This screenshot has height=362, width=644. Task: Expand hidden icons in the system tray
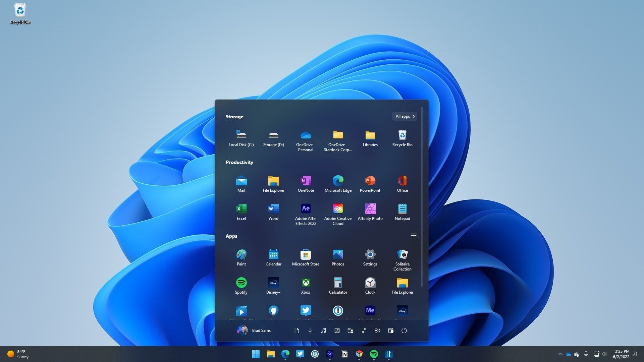[x=560, y=354]
